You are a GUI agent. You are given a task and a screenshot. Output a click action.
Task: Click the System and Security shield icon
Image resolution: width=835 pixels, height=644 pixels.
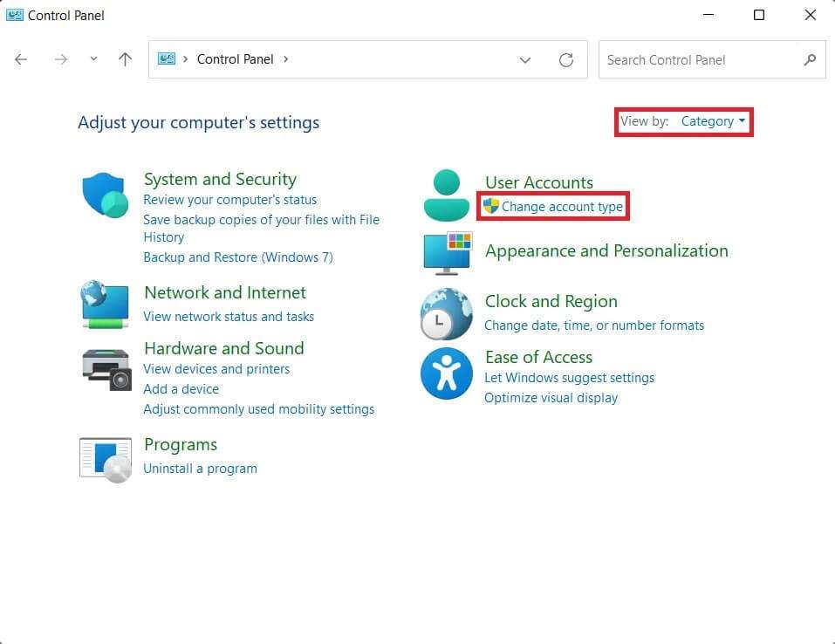106,195
